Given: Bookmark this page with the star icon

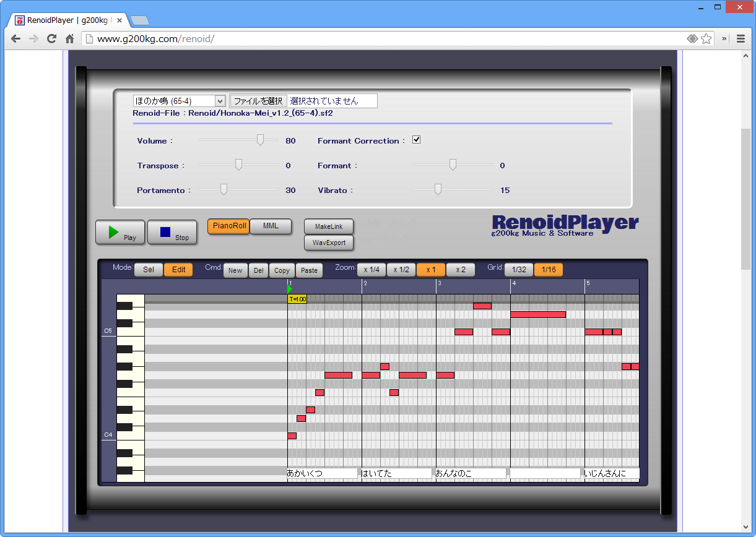Looking at the screenshot, I should pos(706,38).
